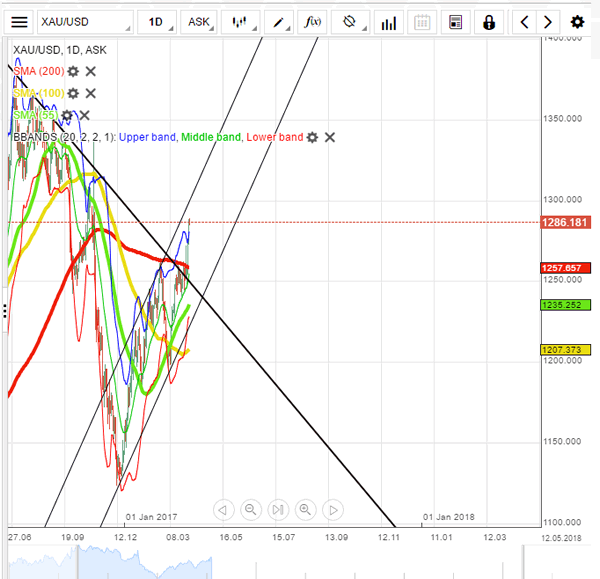Zoom out with the minus magnifier
The image size is (600, 579).
pos(251,510)
